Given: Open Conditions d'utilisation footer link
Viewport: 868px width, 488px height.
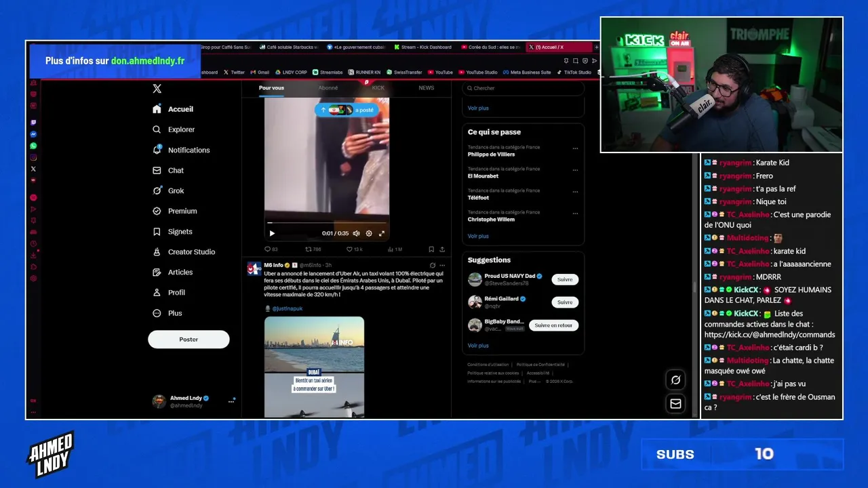Looking at the screenshot, I should pyautogui.click(x=488, y=365).
